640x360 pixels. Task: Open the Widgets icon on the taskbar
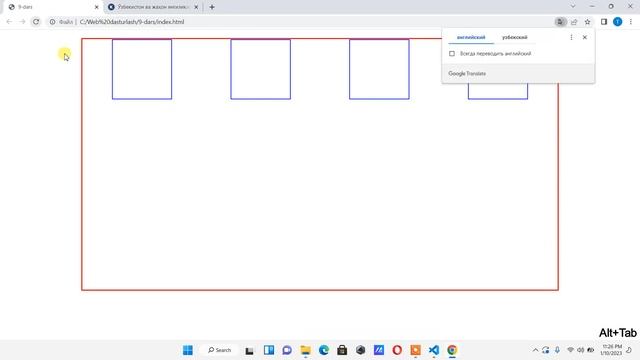pos(269,350)
